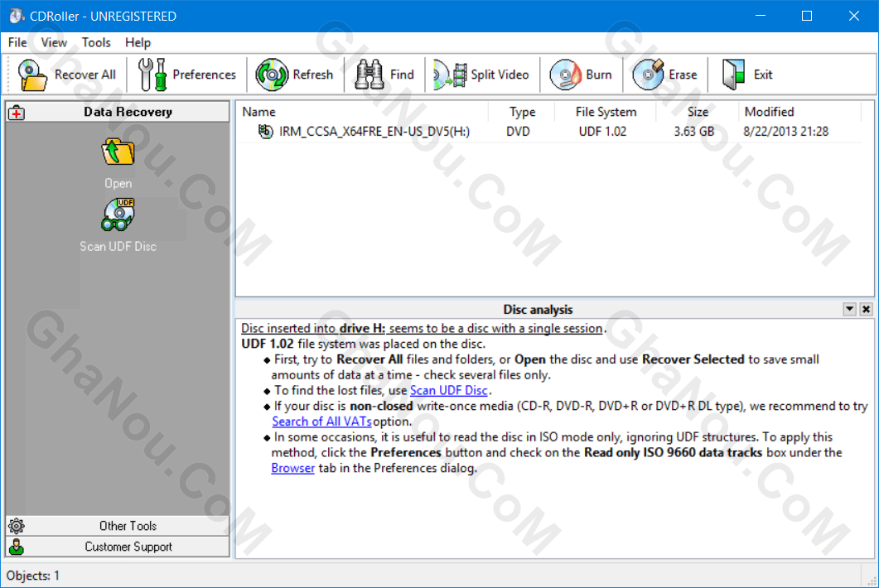
Task: Click the Scan UDF Disc sidebar icon
Action: pos(118,214)
